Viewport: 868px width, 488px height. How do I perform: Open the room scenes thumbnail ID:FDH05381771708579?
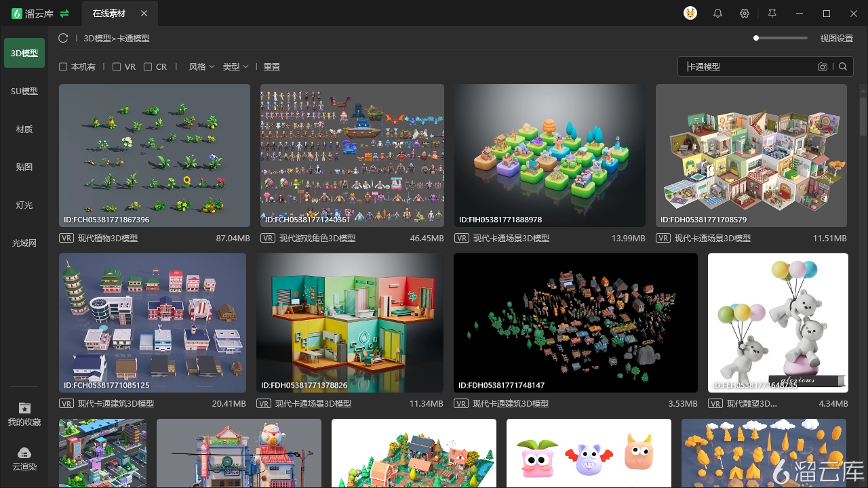pos(751,155)
